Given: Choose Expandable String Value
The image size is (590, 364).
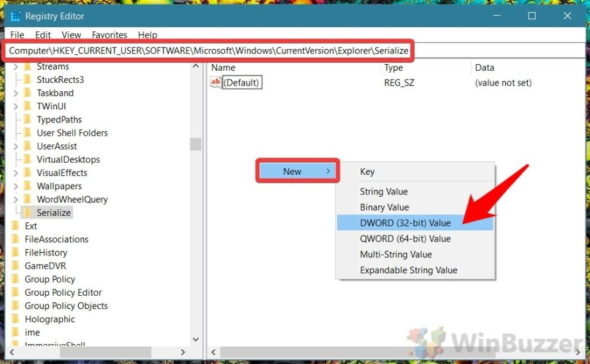Looking at the screenshot, I should [x=415, y=271].
